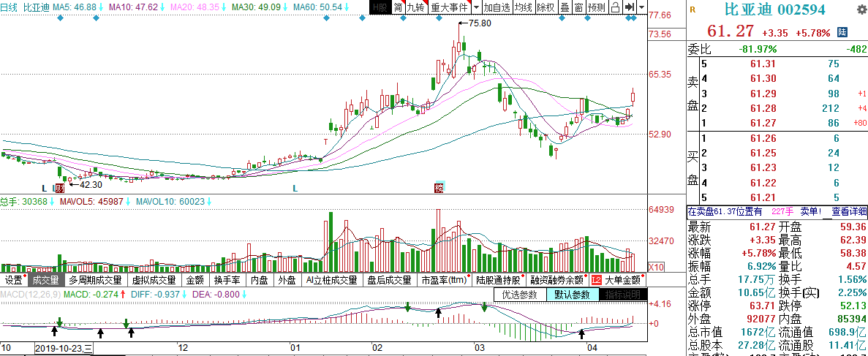Select the 外盘 indicator tab
The width and height of the screenshot is (868, 356).
287,280
